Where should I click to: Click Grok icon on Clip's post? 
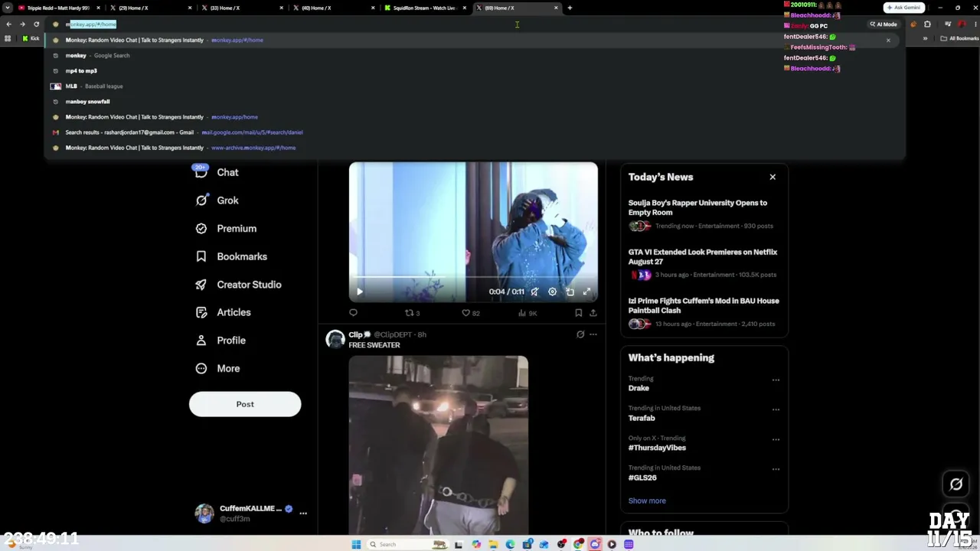click(580, 334)
